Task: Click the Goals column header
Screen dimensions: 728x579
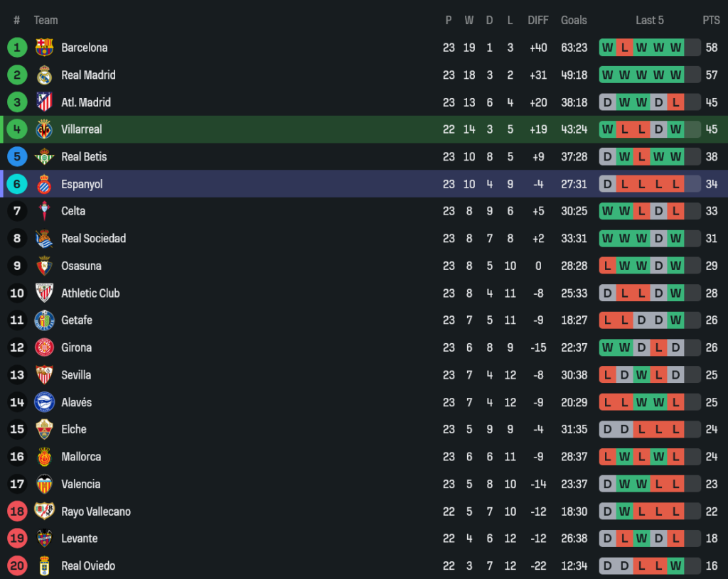Action: tap(574, 20)
